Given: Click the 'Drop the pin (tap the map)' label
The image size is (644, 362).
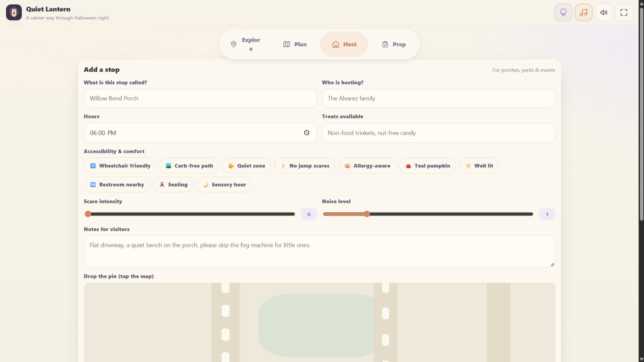Looking at the screenshot, I should [119, 276].
